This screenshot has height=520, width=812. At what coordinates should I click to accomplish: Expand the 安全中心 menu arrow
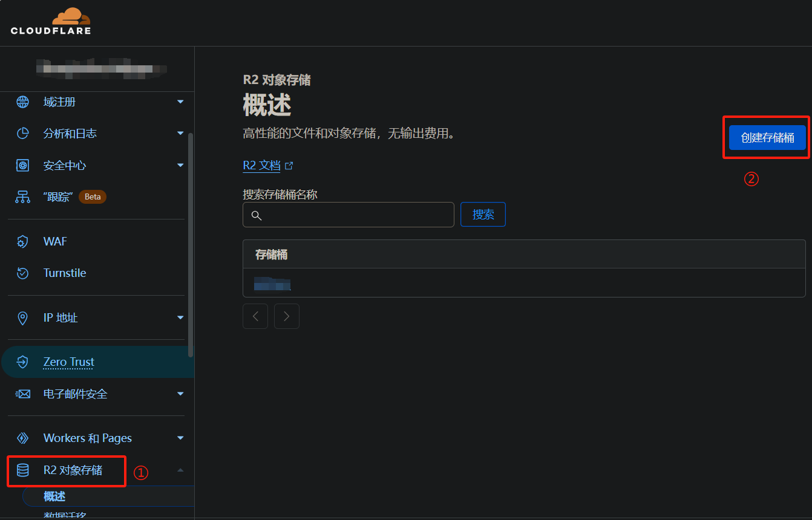click(180, 165)
